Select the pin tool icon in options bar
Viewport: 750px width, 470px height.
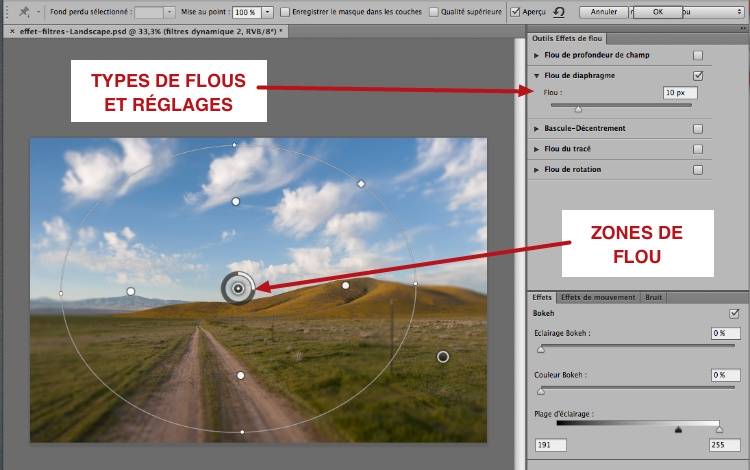(23, 11)
